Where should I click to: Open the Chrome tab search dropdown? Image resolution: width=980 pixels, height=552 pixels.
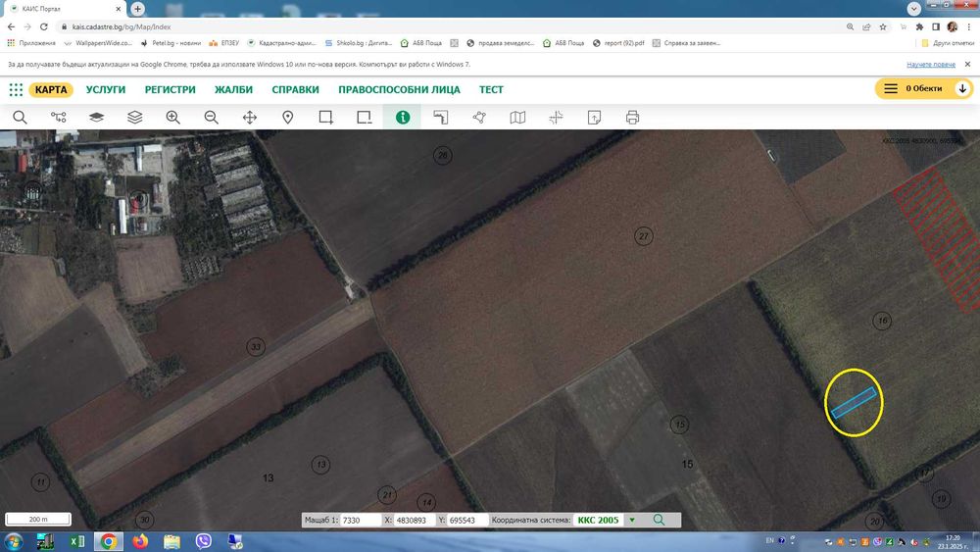coord(913,9)
